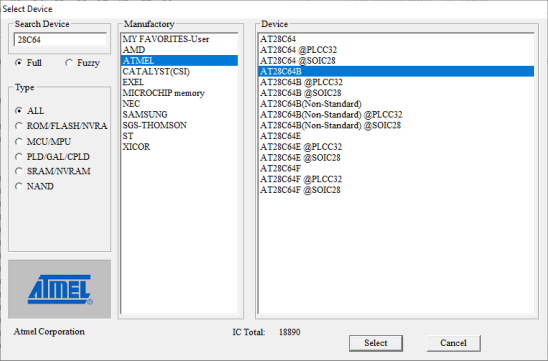The image size is (548, 361).
Task: Click the Search Device input field
Action: tap(60, 39)
